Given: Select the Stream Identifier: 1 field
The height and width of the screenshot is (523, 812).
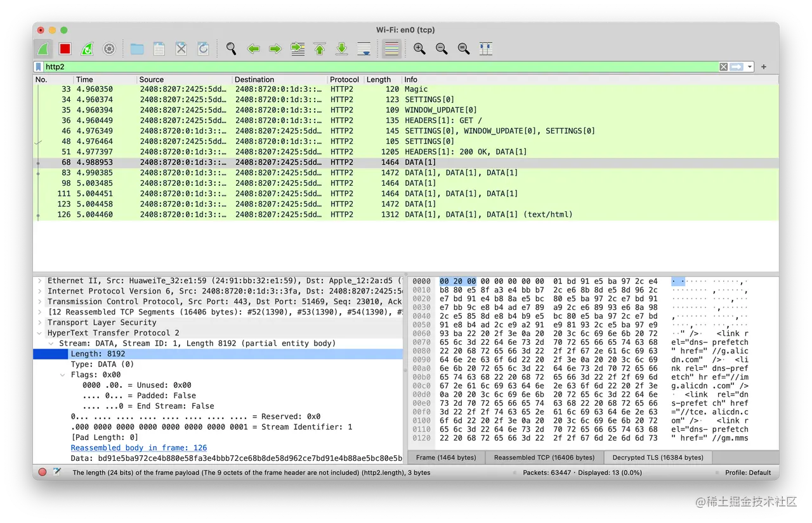Looking at the screenshot, I should [x=211, y=427].
